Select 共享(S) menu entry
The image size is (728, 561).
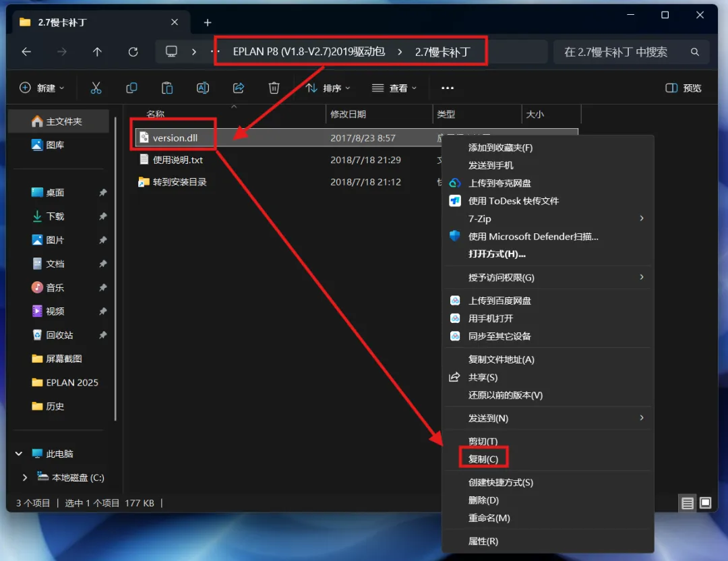(x=483, y=377)
